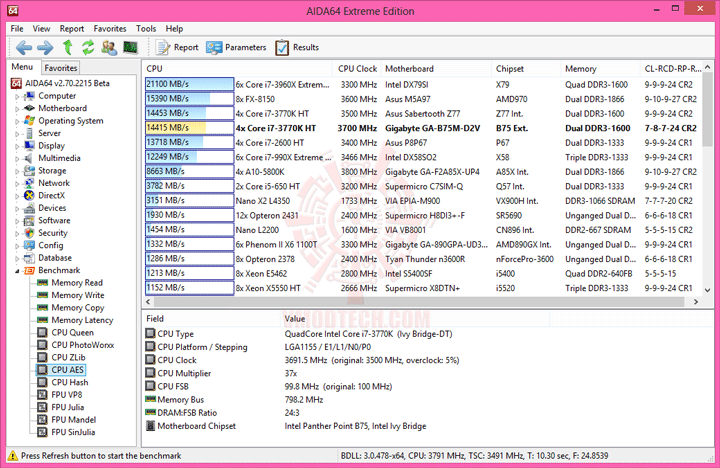Expand the Computer tree node
This screenshot has width=720, height=468.
pyautogui.click(x=17, y=96)
